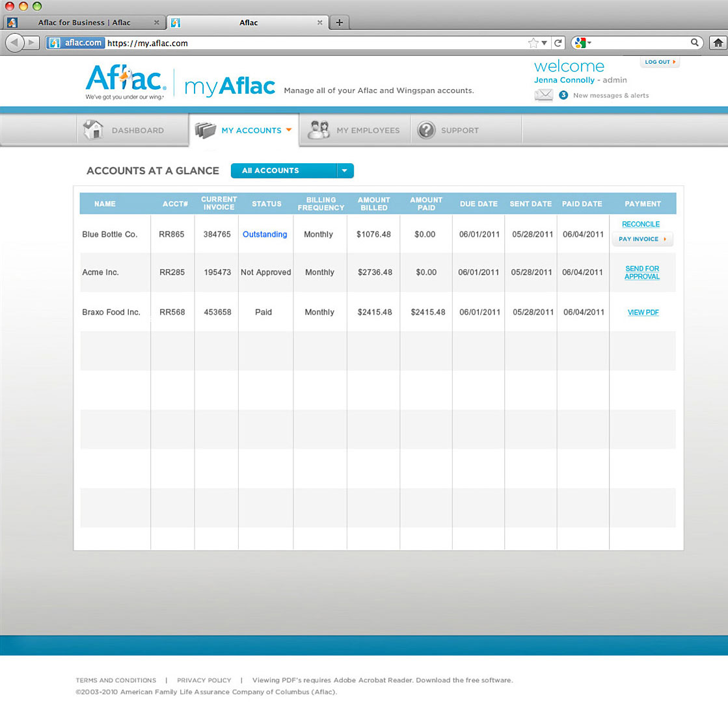This screenshot has width=728, height=712.
Task: Close the Aflac for Business tab
Action: [x=156, y=22]
